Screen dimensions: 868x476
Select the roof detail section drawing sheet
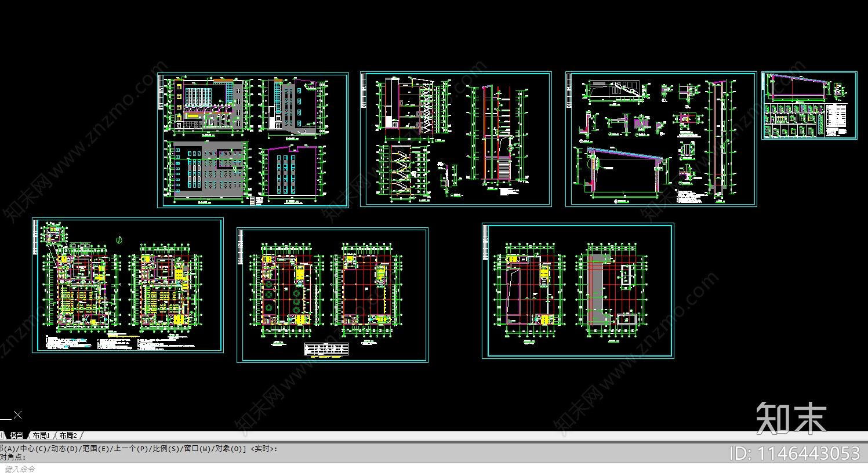661,139
